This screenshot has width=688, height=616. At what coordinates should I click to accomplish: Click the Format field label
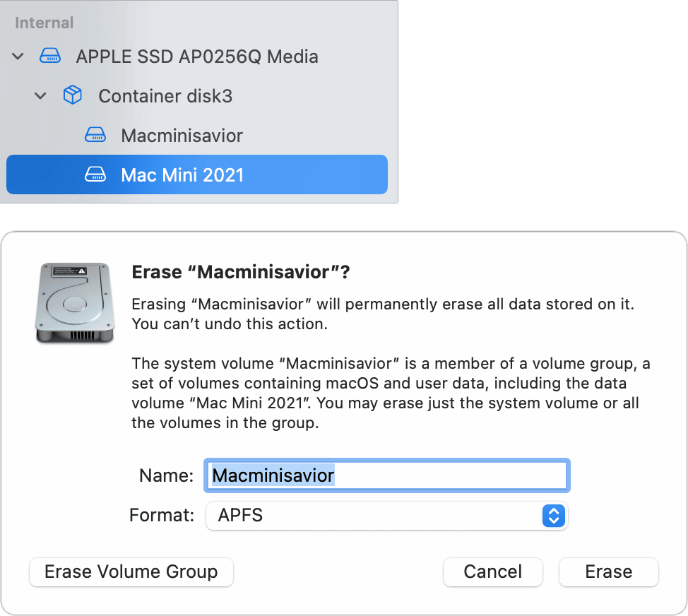point(161,516)
